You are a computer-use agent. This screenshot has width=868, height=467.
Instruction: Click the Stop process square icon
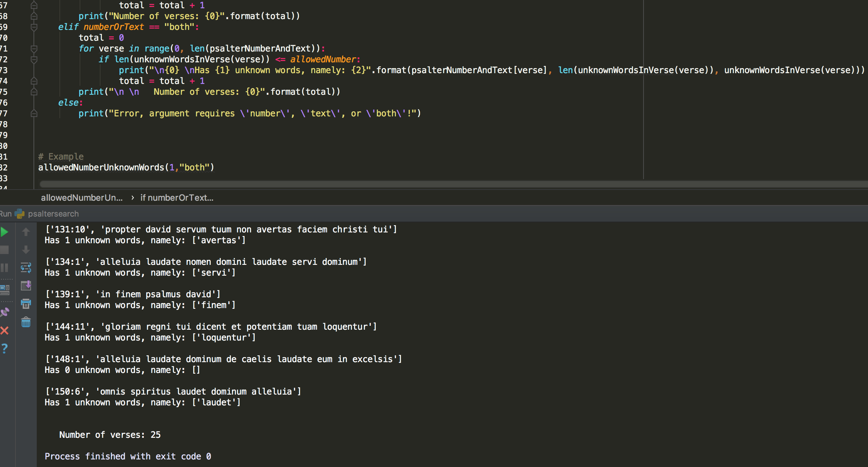click(x=4, y=250)
